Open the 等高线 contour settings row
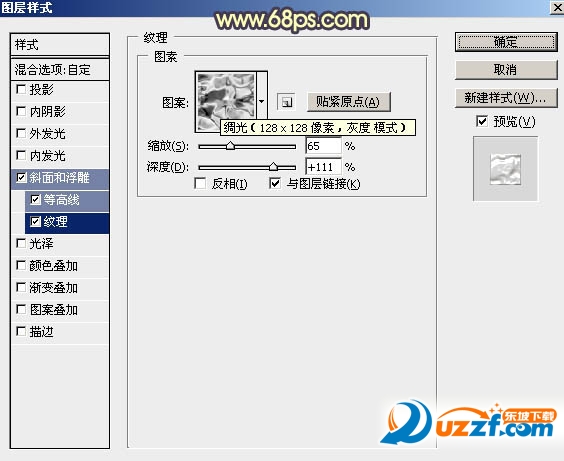This screenshot has width=564, height=461. (x=67, y=201)
